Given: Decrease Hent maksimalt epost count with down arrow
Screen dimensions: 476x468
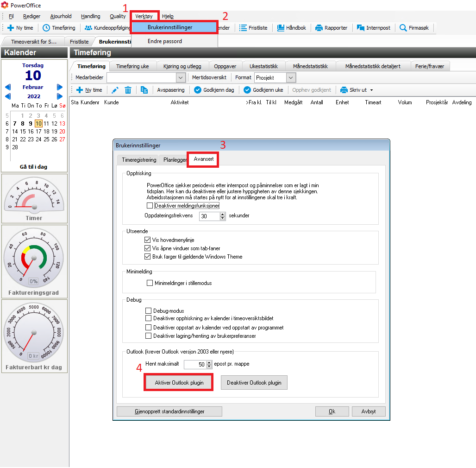Looking at the screenshot, I should point(209,366).
